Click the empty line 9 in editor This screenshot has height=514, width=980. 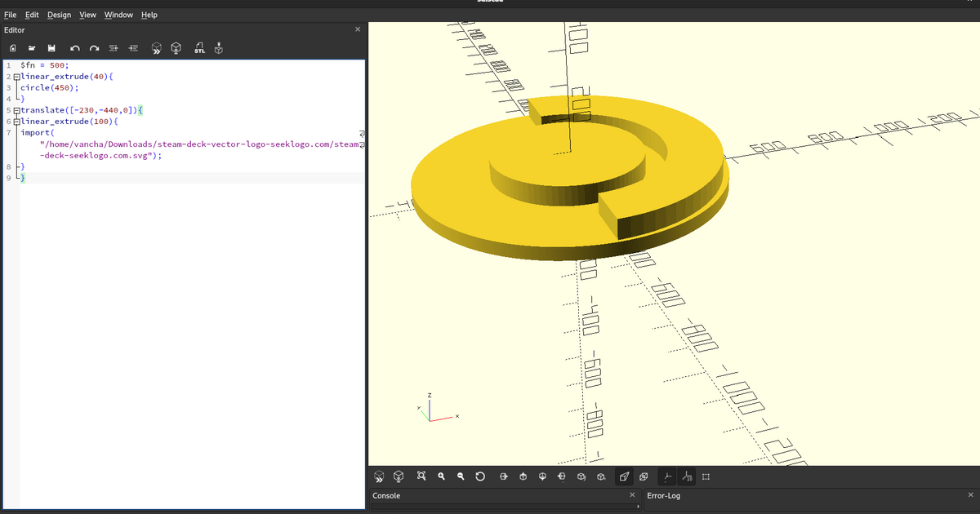192,177
